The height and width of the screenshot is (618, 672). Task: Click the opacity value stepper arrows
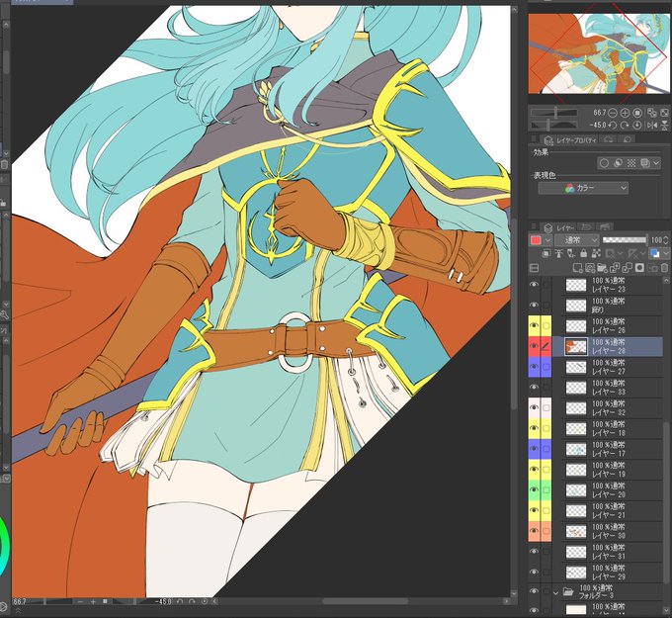coord(665,240)
